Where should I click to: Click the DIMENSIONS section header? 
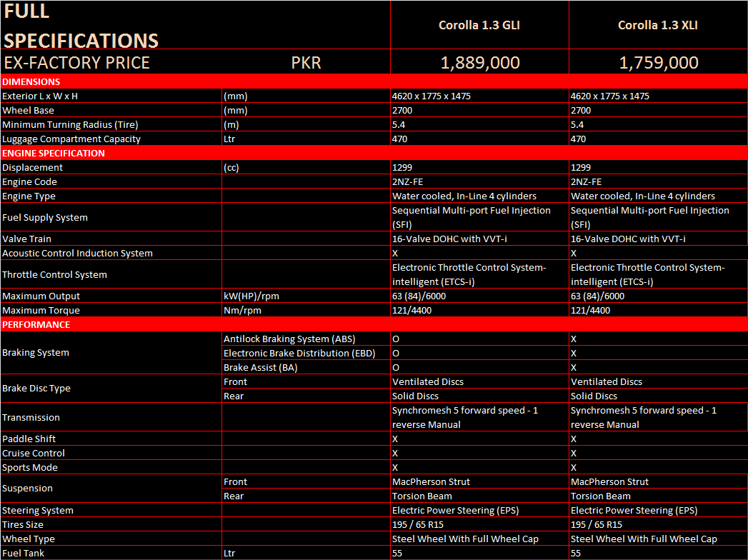pyautogui.click(x=31, y=81)
